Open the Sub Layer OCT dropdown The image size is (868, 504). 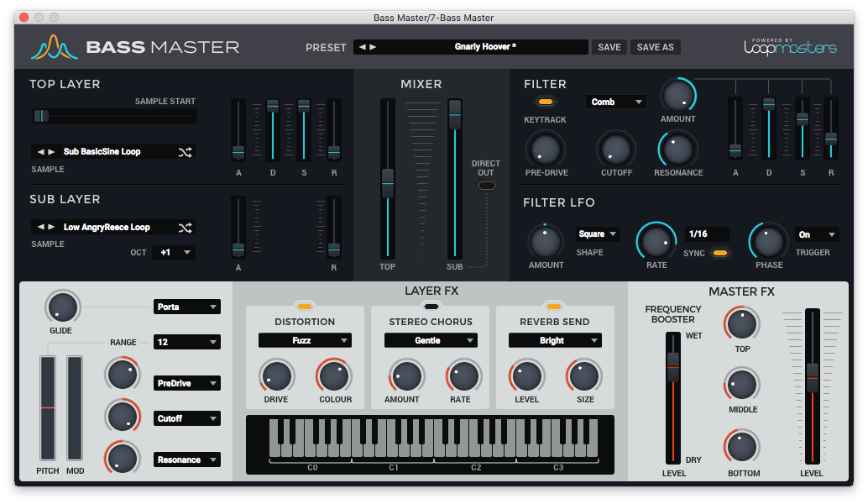pyautogui.click(x=174, y=253)
